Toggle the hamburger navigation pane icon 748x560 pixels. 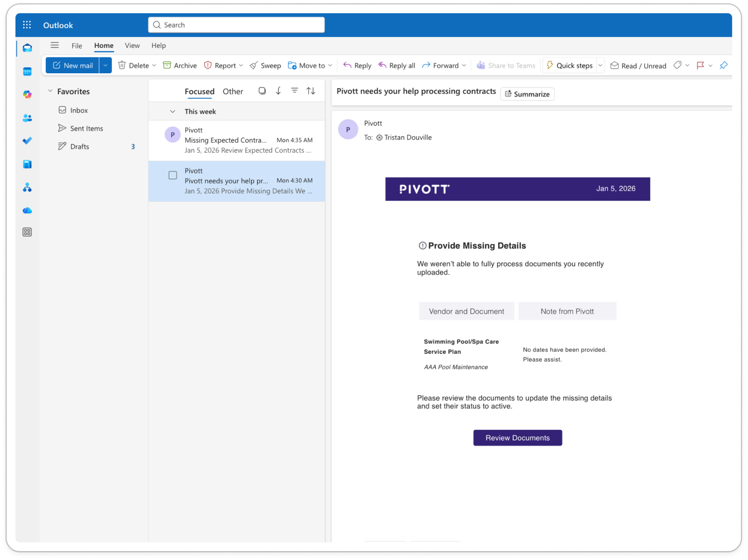click(55, 45)
